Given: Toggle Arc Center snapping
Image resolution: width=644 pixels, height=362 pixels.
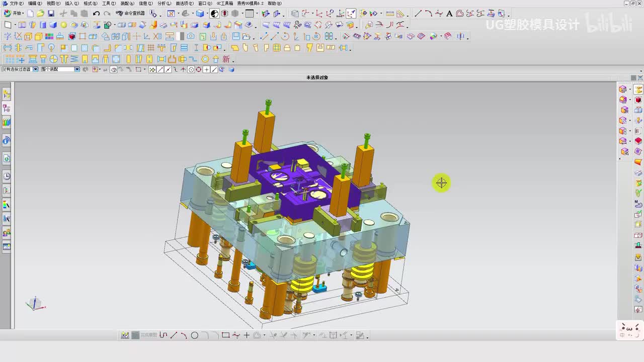Looking at the screenshot, I should pos(191,69).
